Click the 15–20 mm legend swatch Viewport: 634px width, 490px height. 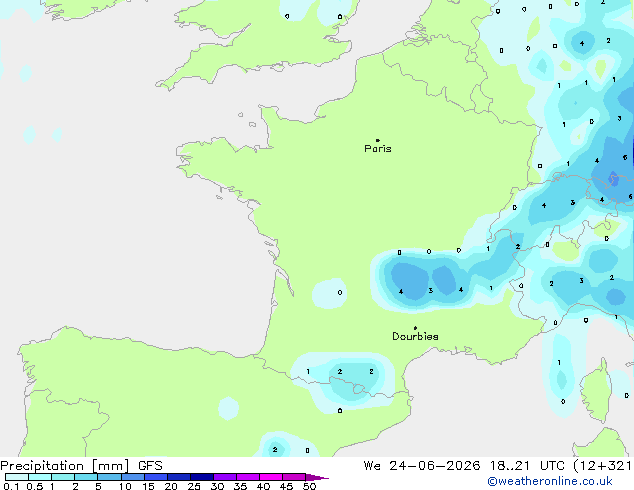[x=156, y=477]
